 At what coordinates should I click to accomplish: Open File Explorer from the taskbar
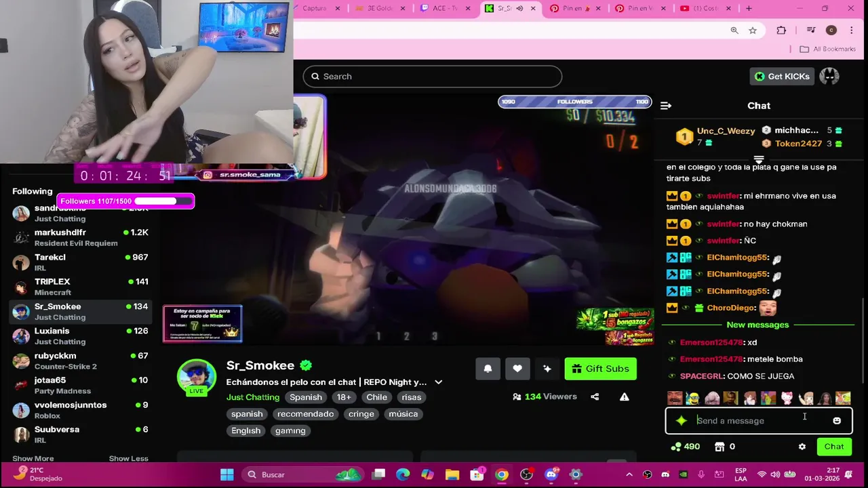pos(452,474)
